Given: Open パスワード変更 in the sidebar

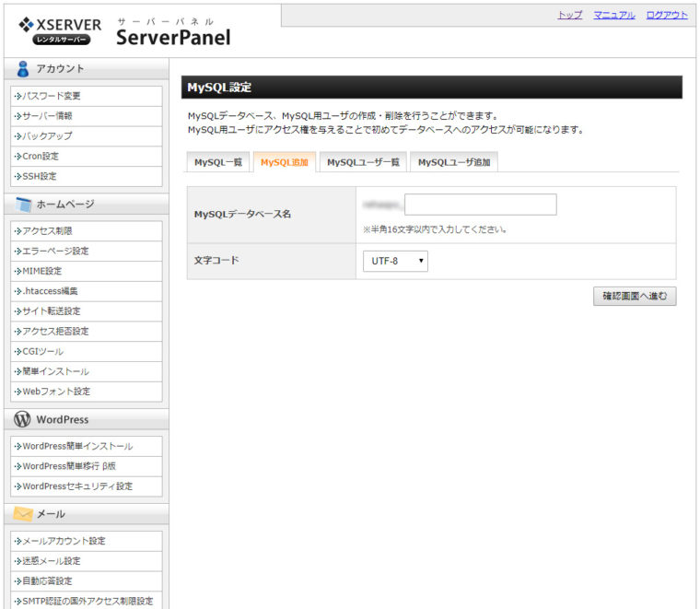Looking at the screenshot, I should [87, 96].
